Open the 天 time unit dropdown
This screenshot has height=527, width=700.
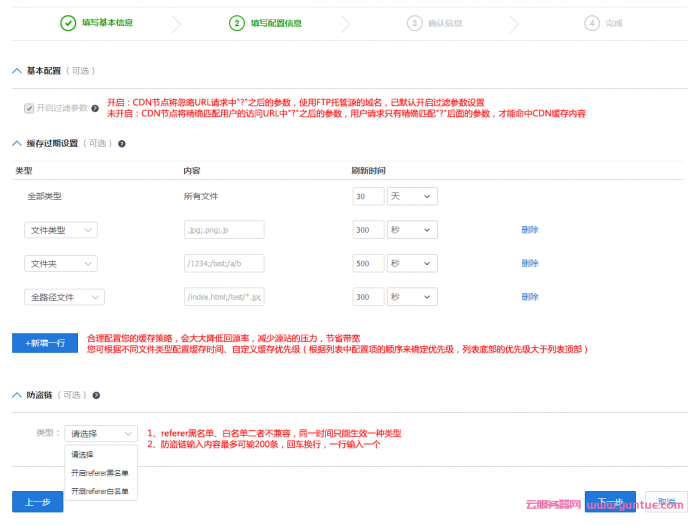click(x=412, y=197)
